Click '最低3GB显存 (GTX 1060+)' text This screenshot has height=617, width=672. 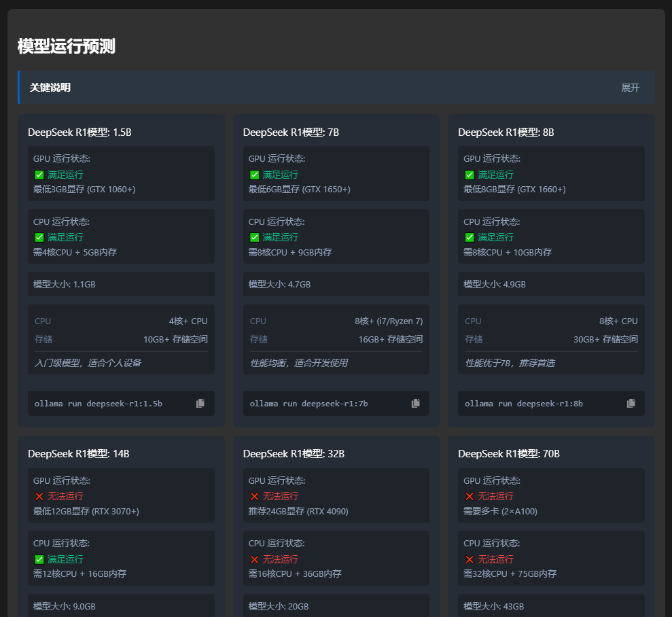84,190
